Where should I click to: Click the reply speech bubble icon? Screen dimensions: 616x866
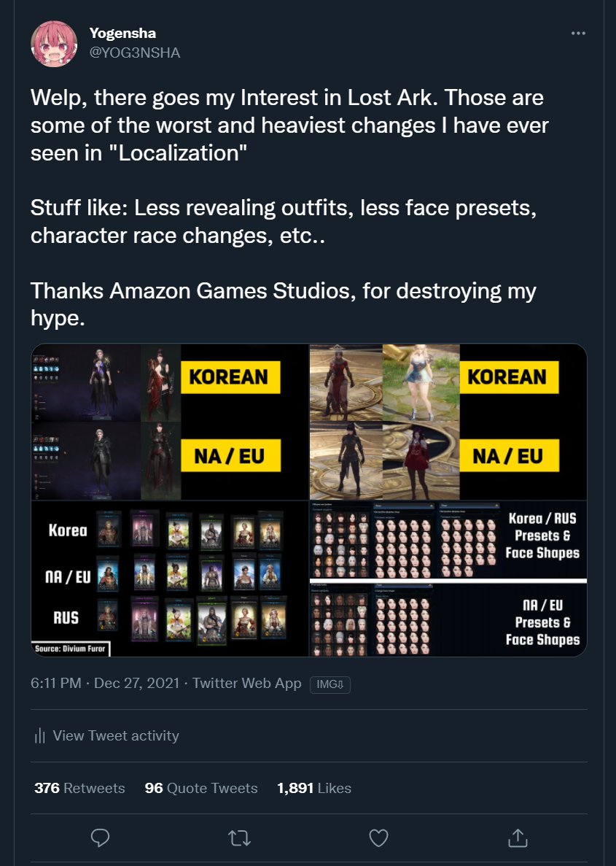[x=100, y=838]
